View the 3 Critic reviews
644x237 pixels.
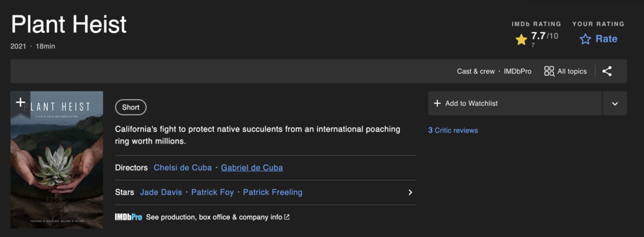453,130
